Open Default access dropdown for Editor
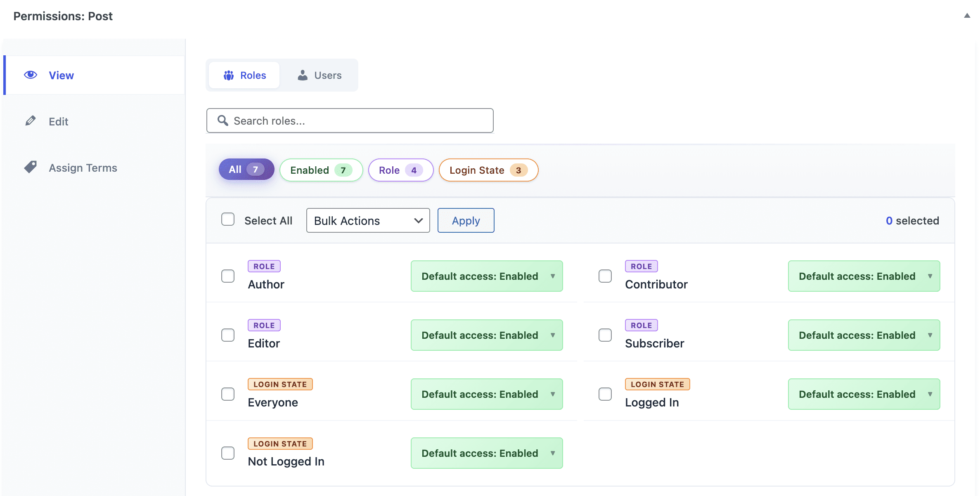This screenshot has height=496, width=980. [487, 335]
